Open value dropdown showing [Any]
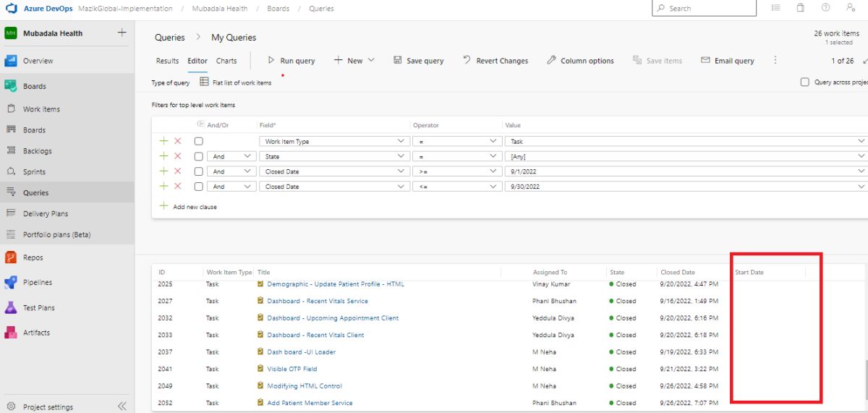Image resolution: width=868 pixels, height=413 pixels. 686,156
